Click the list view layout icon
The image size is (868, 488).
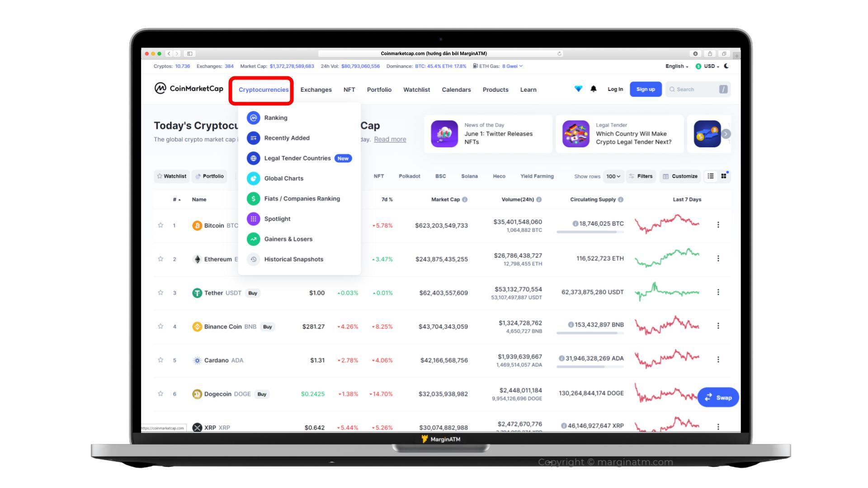(x=711, y=176)
